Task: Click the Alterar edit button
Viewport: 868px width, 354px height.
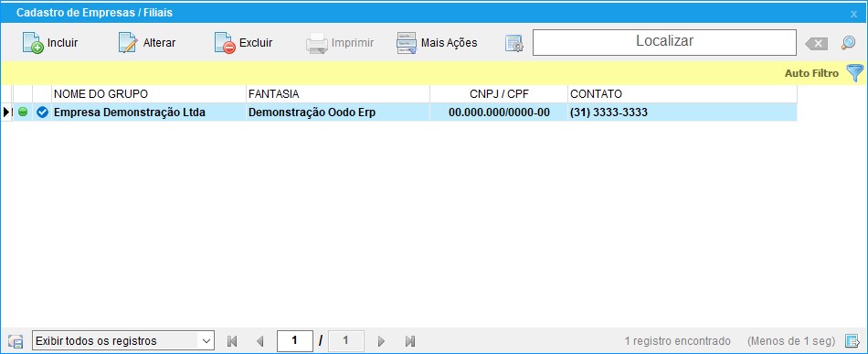Action: [147, 43]
